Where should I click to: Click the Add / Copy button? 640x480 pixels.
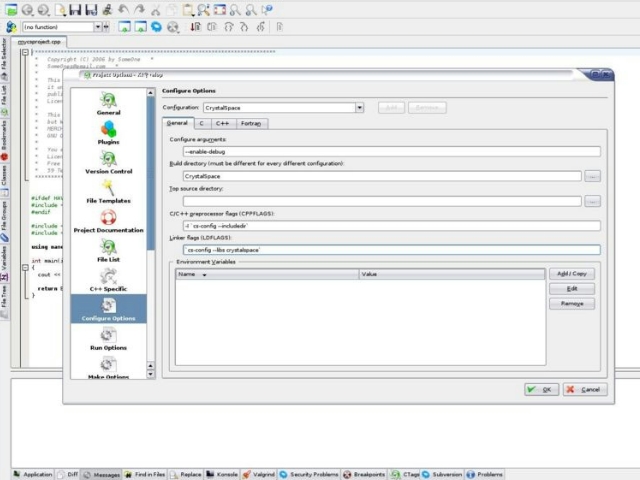tap(572, 273)
